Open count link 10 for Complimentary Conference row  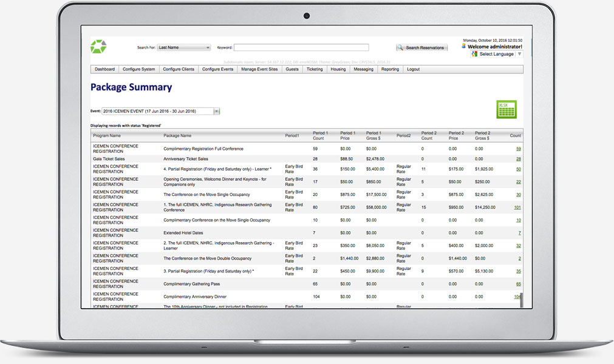coord(519,220)
